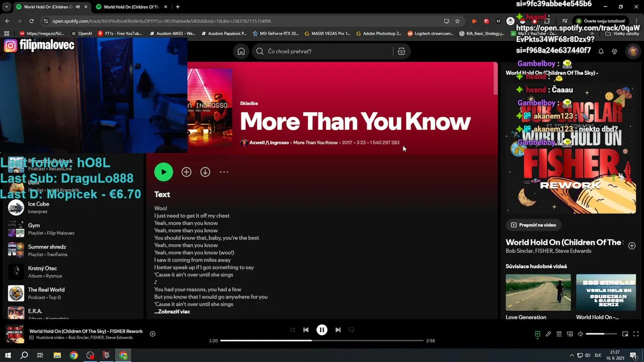Add More Than You Know to library
The height and width of the screenshot is (362, 644).
click(x=187, y=172)
